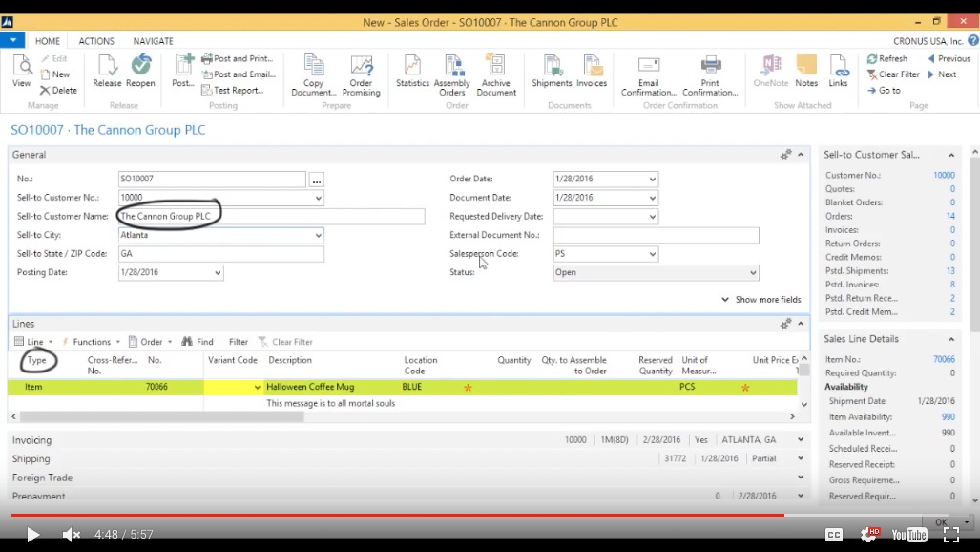Play the video
980x552 pixels.
[32, 535]
